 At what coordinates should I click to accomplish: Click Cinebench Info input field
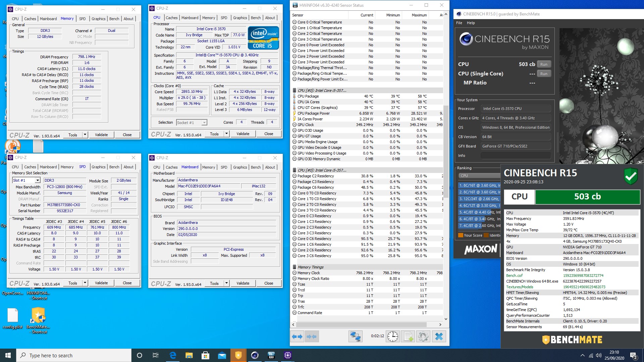coord(516,156)
